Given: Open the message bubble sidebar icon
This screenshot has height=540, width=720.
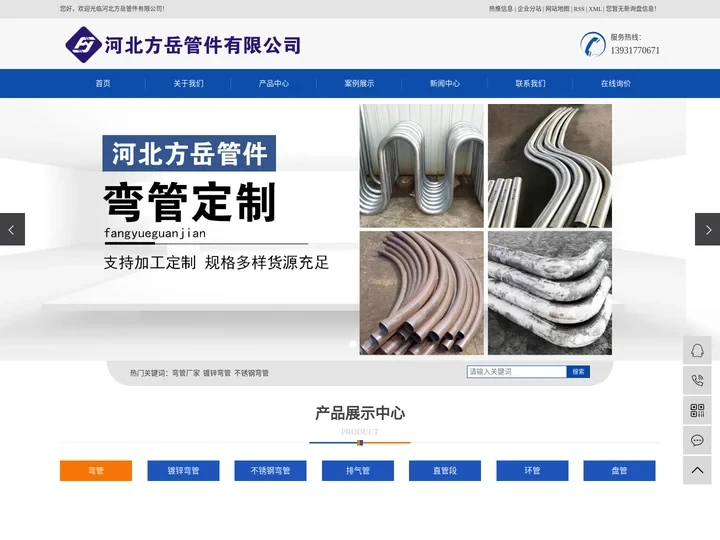Looking at the screenshot, I should tap(697, 440).
